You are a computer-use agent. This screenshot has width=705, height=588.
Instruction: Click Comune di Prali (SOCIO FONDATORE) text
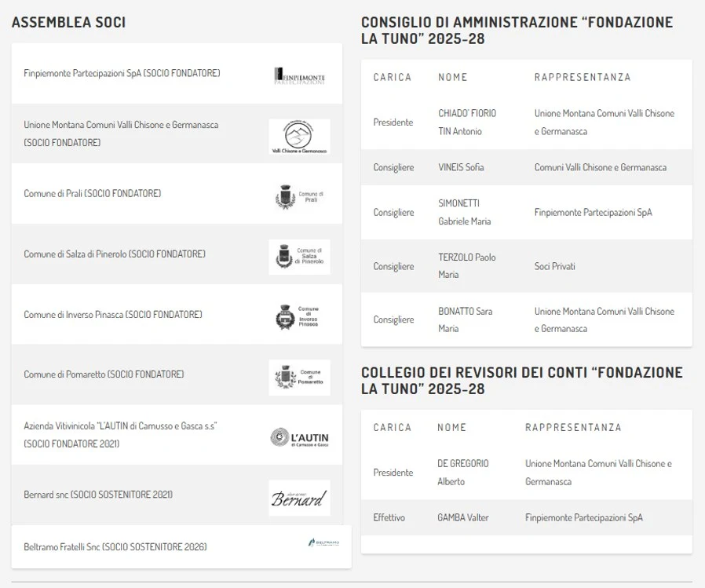click(x=92, y=193)
